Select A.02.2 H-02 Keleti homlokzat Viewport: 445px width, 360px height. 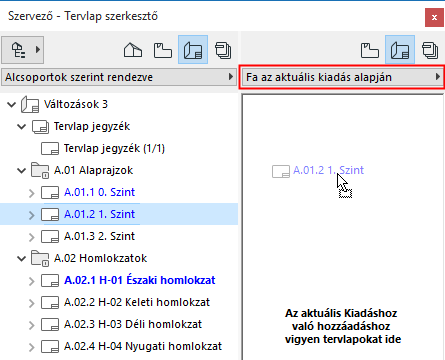pos(137,302)
